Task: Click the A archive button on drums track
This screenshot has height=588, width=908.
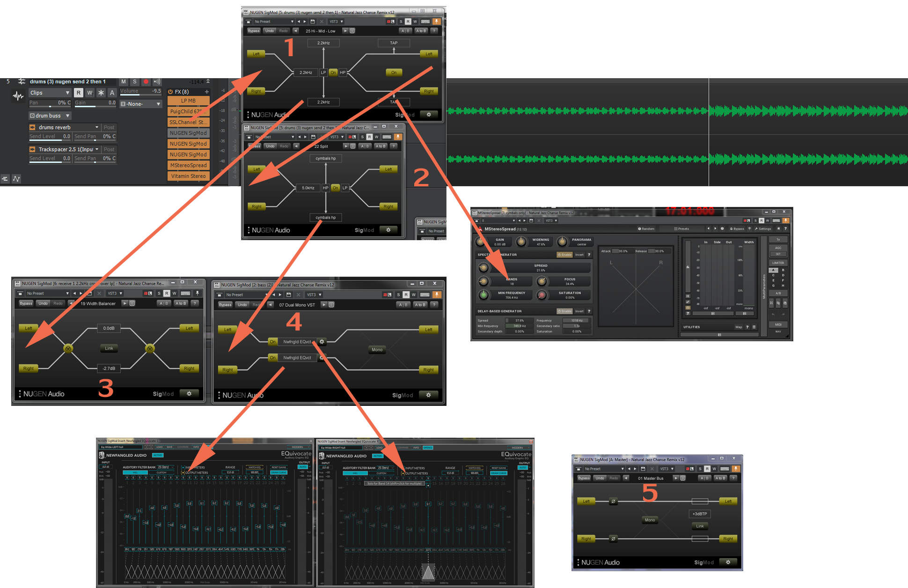Action: tap(112, 93)
